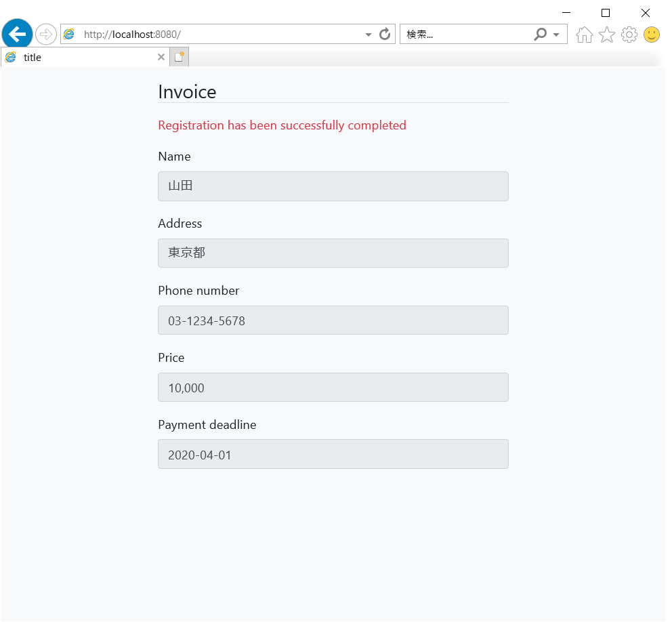This screenshot has height=622, width=672.
Task: Select the 'title' browser tab
Action: pos(85,57)
